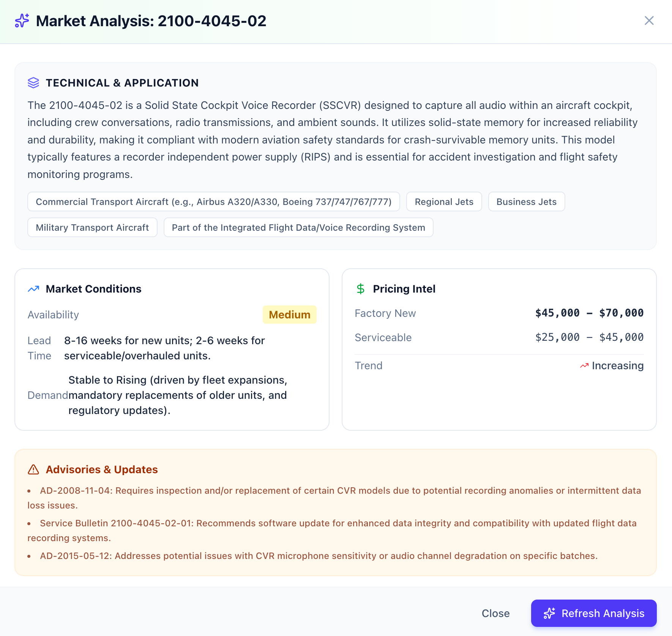The image size is (672, 636).
Task: Click the sparkle icon beside Market Analysis title
Action: [x=22, y=20]
